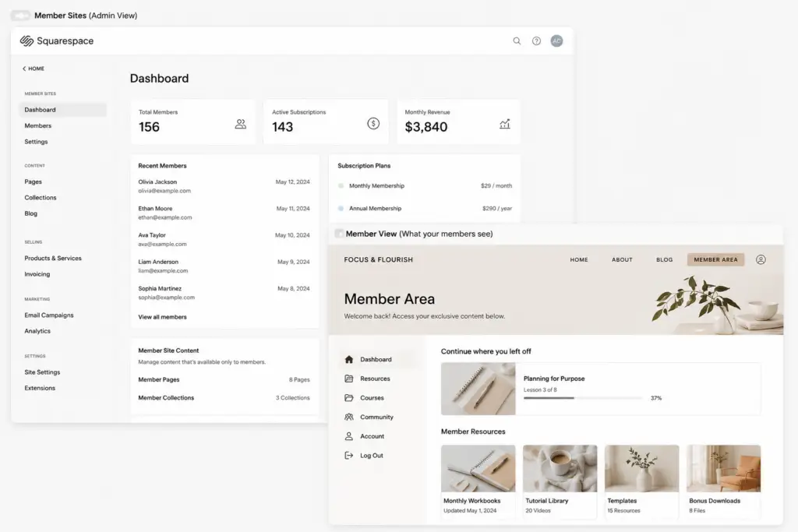Open Community in member sidebar
This screenshot has width=798, height=532.
coord(376,417)
